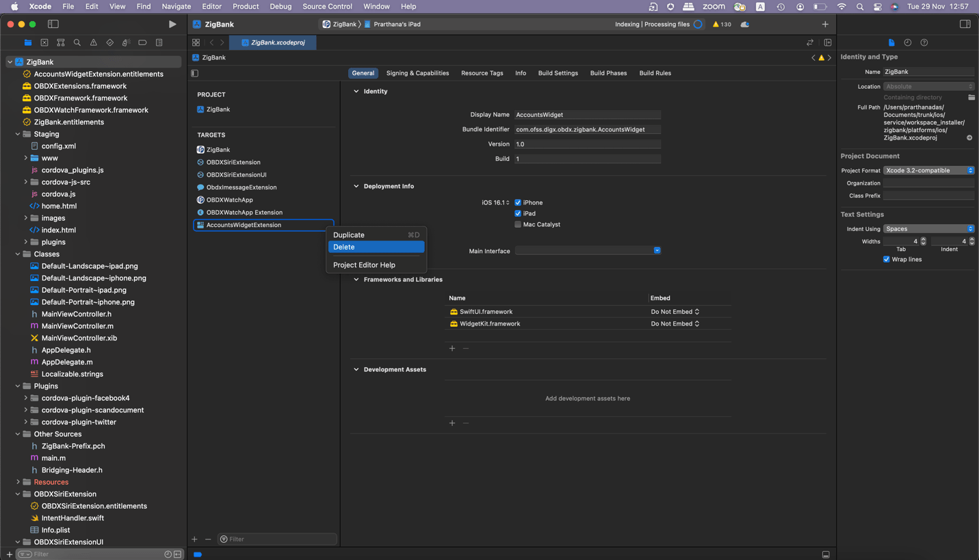The image size is (979, 560).
Task: Select the Signing & Capabilities tab
Action: 417,73
